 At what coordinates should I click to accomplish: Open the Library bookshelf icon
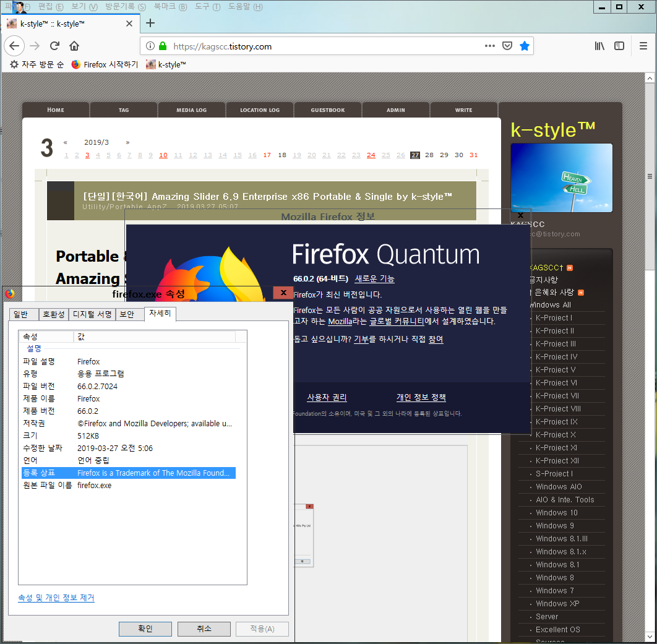tap(599, 46)
